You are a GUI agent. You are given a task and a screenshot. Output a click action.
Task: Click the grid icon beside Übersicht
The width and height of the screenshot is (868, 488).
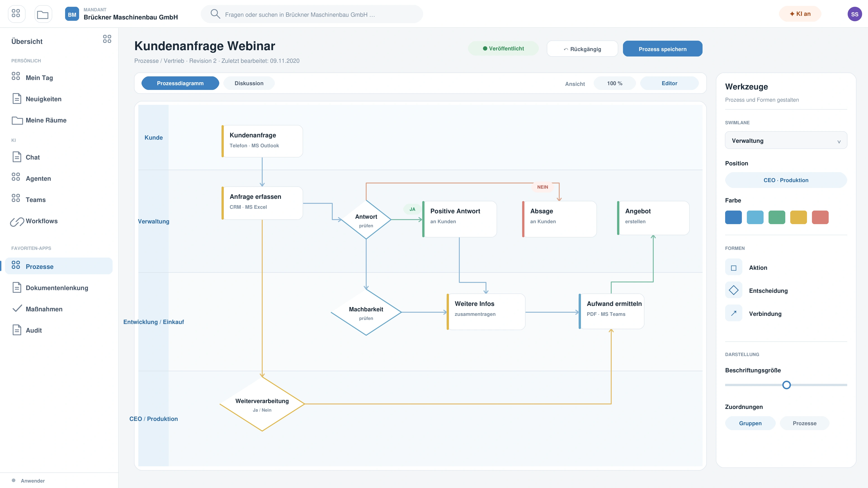point(107,39)
